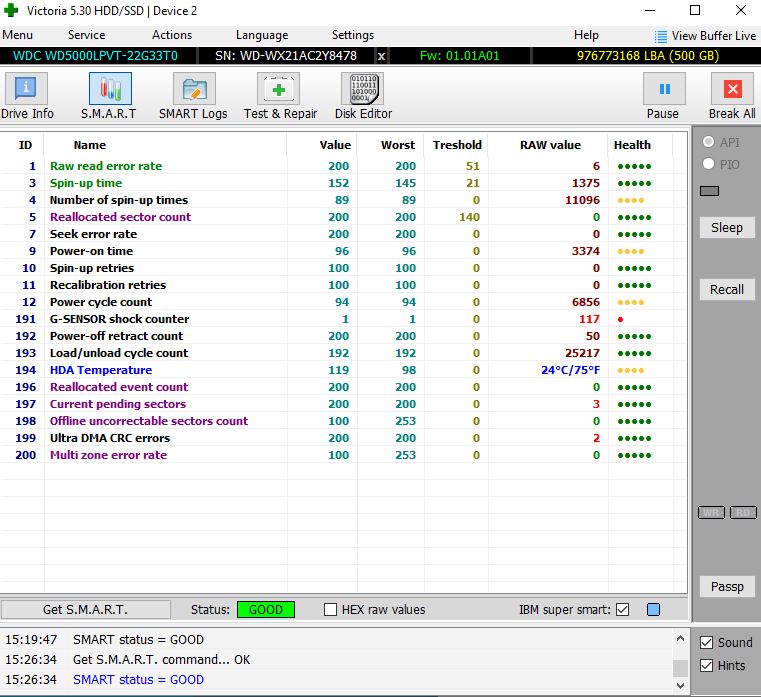Screen dimensions: 761x697
Task: Click the green GOOD status indicator
Action: pyautogui.click(x=265, y=610)
